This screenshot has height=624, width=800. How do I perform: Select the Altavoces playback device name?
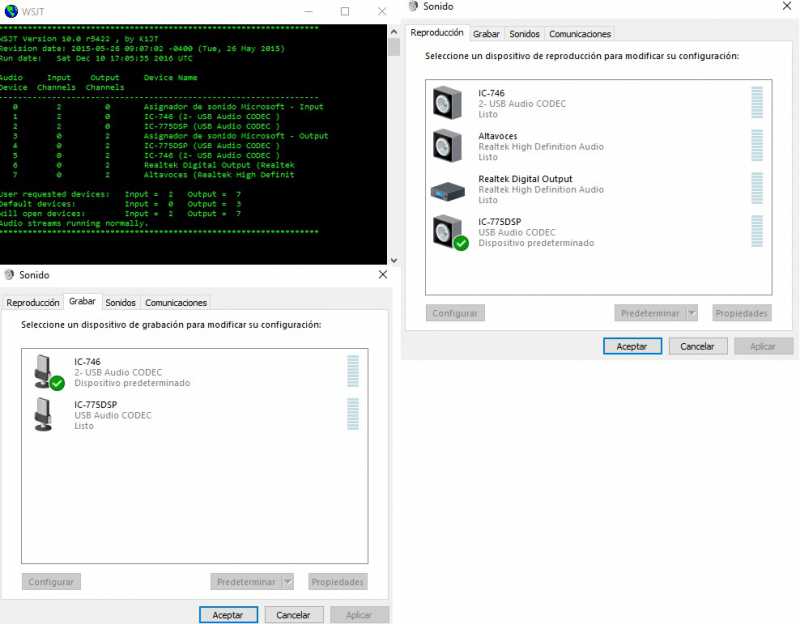pos(498,136)
